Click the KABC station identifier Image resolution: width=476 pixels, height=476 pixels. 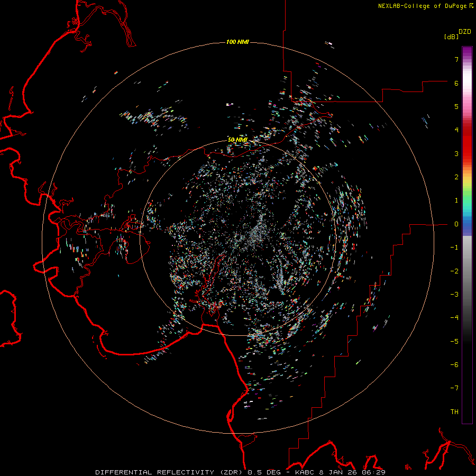coord(305,472)
